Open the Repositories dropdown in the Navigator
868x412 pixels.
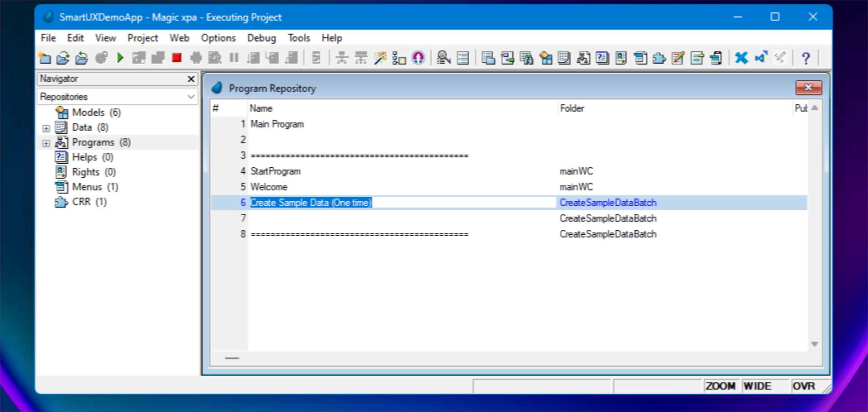[x=191, y=96]
